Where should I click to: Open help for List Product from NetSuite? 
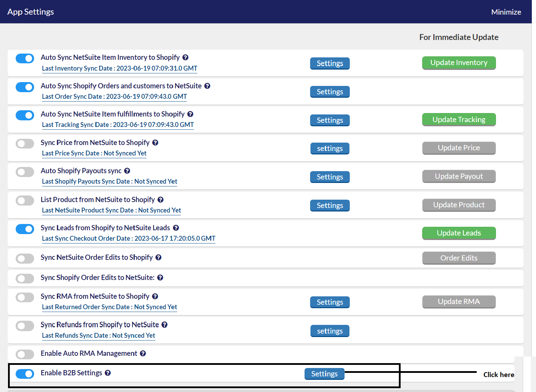[x=160, y=200]
